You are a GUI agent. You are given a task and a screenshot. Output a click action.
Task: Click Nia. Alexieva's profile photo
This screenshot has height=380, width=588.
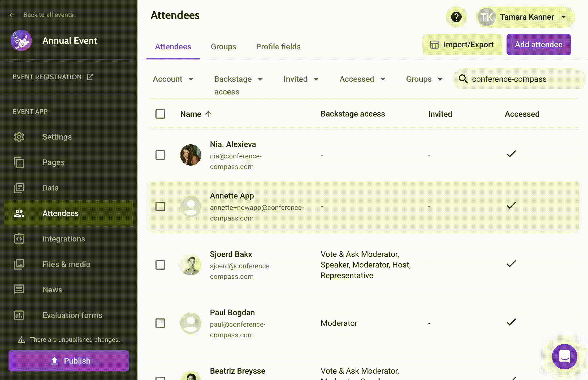[x=191, y=155]
